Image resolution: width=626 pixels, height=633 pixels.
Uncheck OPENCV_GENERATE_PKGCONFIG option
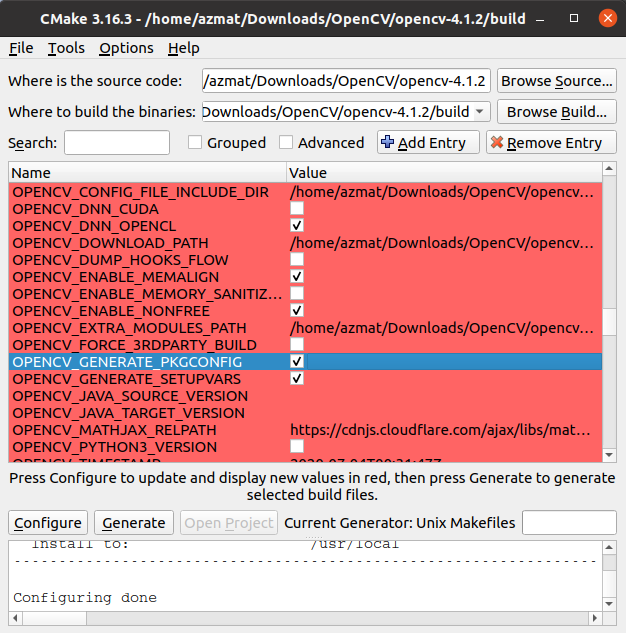coord(297,361)
